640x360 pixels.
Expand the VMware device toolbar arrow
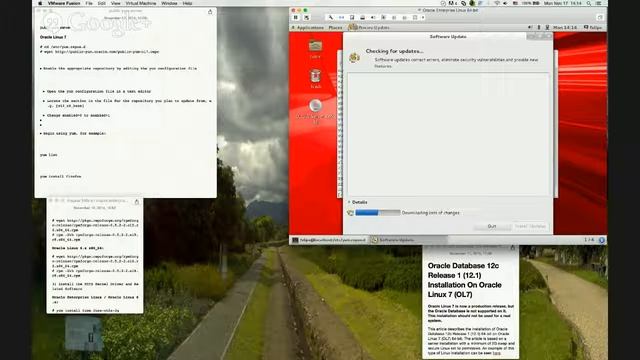tap(423, 18)
